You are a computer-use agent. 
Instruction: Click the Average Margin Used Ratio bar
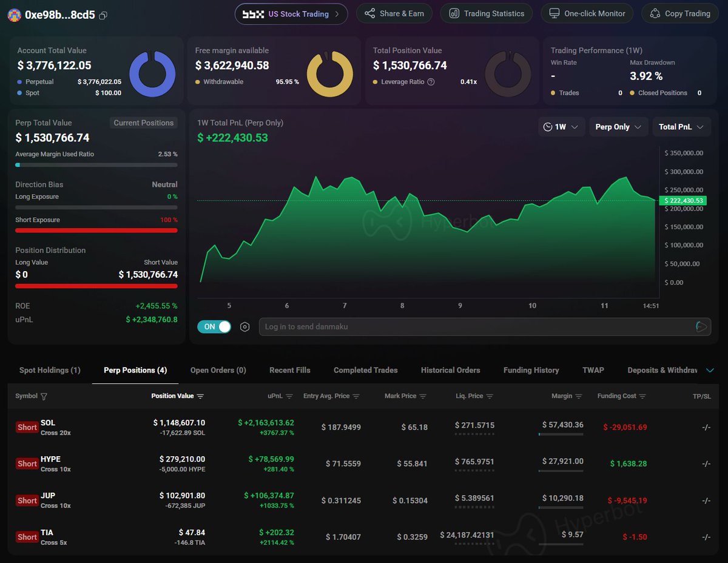(x=96, y=165)
